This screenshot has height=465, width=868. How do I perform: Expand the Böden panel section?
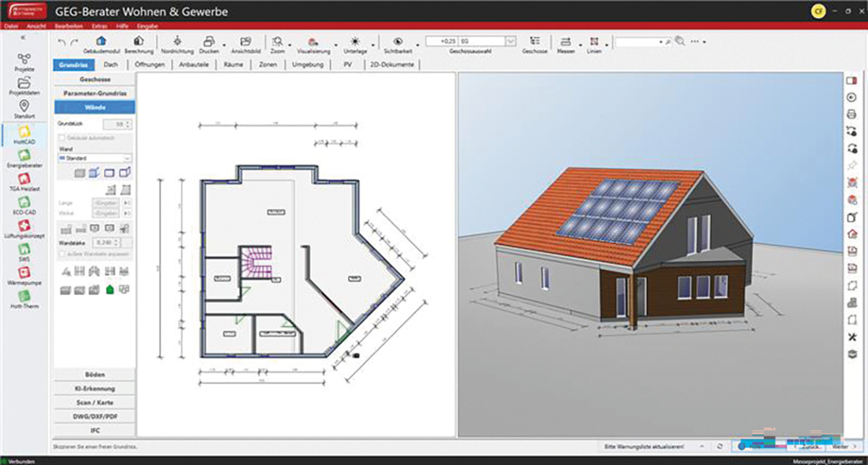coord(95,375)
